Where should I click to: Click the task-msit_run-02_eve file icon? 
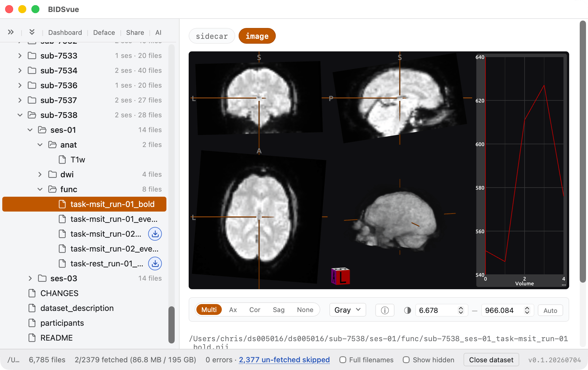tap(62, 249)
